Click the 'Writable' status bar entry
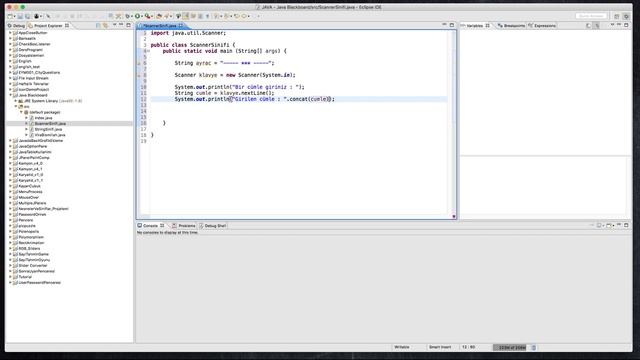The height and width of the screenshot is (360, 640). tap(402, 347)
